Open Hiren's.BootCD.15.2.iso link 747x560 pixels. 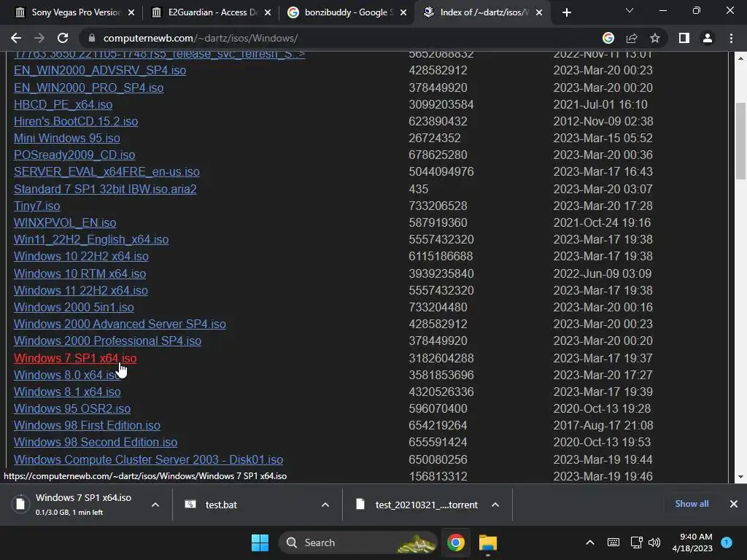tap(76, 121)
